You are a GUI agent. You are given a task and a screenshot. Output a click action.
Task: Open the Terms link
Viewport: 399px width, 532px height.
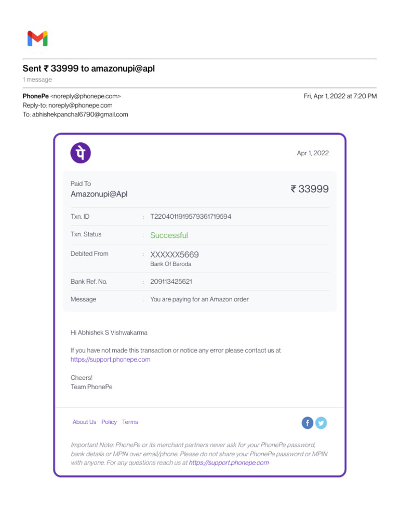pyautogui.click(x=130, y=422)
